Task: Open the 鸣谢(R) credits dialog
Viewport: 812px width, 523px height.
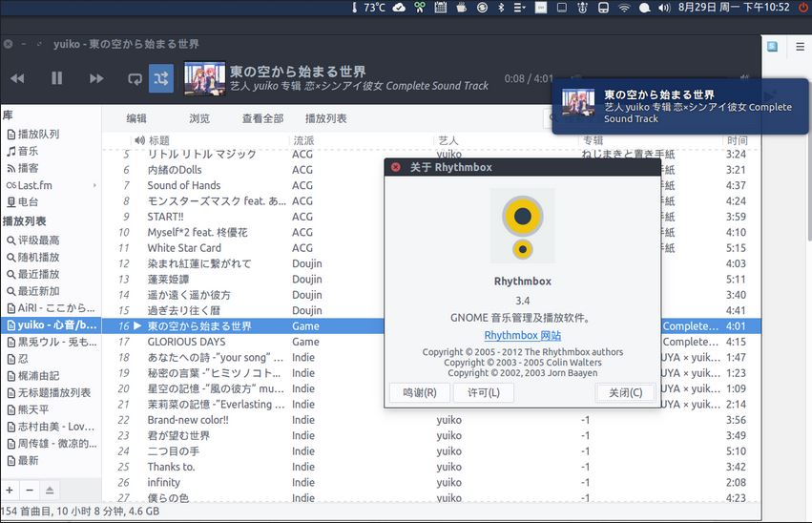Action: 420,392
